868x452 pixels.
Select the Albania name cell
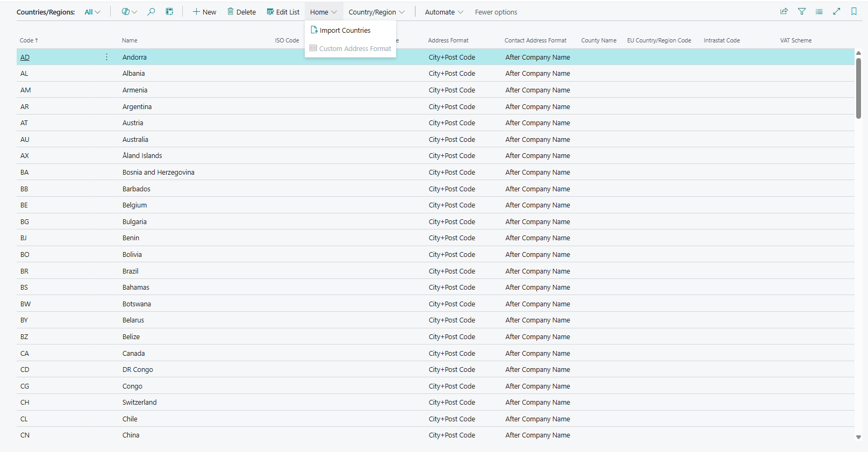133,74
